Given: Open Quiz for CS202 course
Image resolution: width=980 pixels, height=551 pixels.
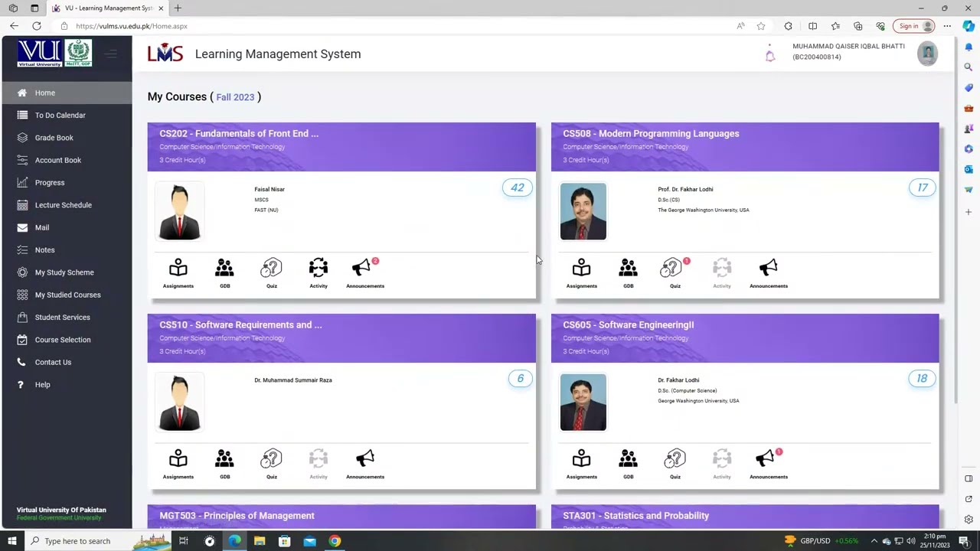Looking at the screenshot, I should point(272,273).
